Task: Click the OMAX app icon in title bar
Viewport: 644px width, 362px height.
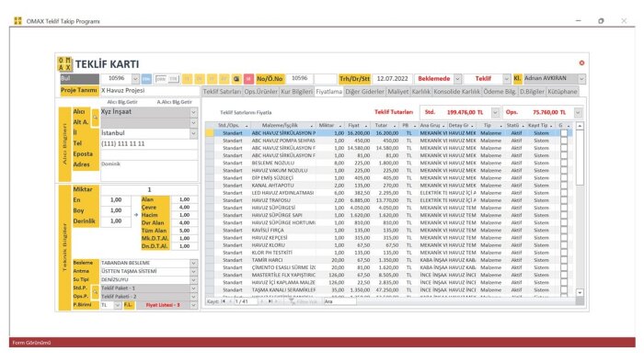Action: [x=17, y=21]
